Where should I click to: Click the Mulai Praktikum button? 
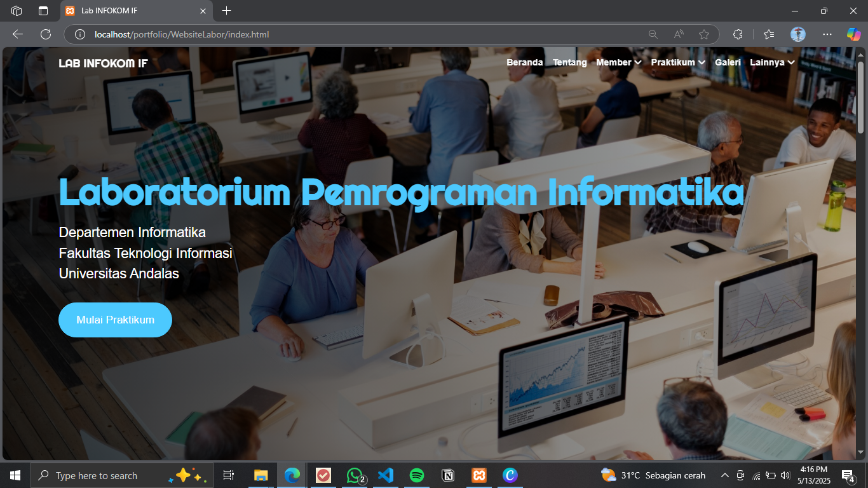point(115,320)
